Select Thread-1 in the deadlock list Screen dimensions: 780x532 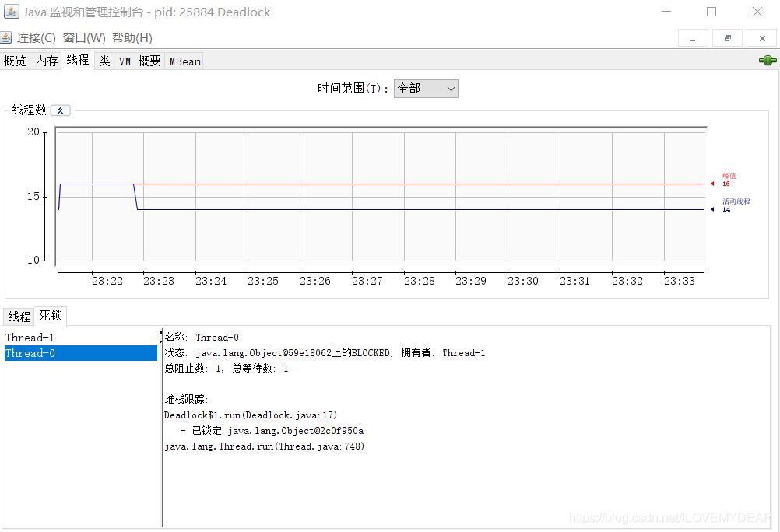[30, 337]
